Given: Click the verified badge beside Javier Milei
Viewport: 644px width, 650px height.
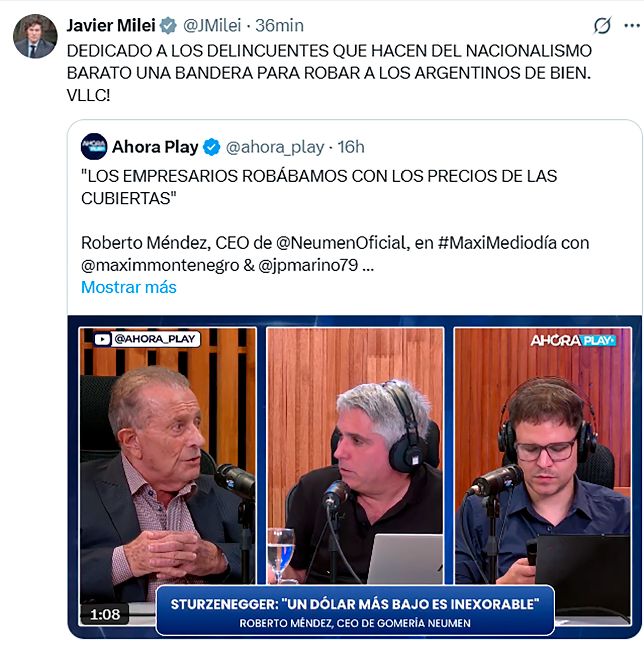Looking at the screenshot, I should click(x=168, y=26).
